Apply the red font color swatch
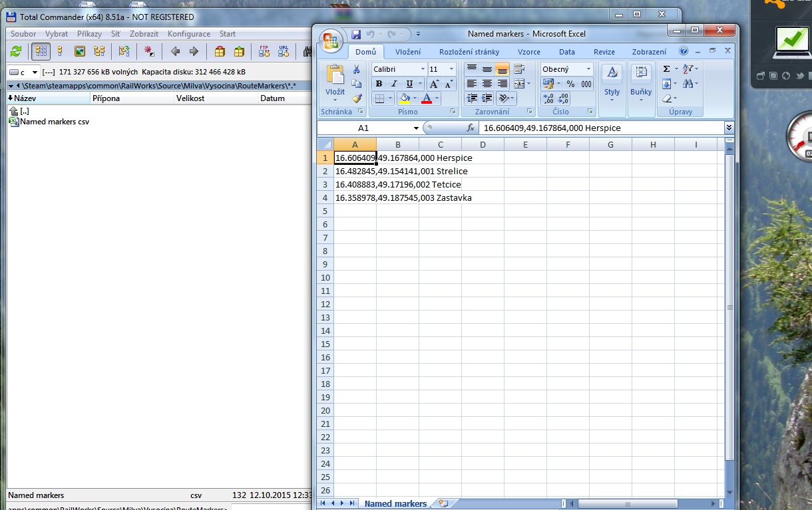Image resolution: width=812 pixels, height=510 pixels. (427, 98)
